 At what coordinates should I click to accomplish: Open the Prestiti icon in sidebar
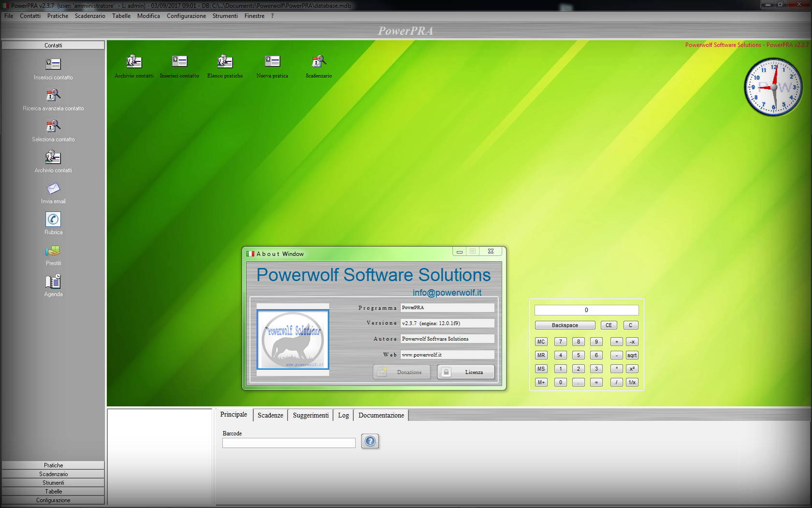[53, 251]
